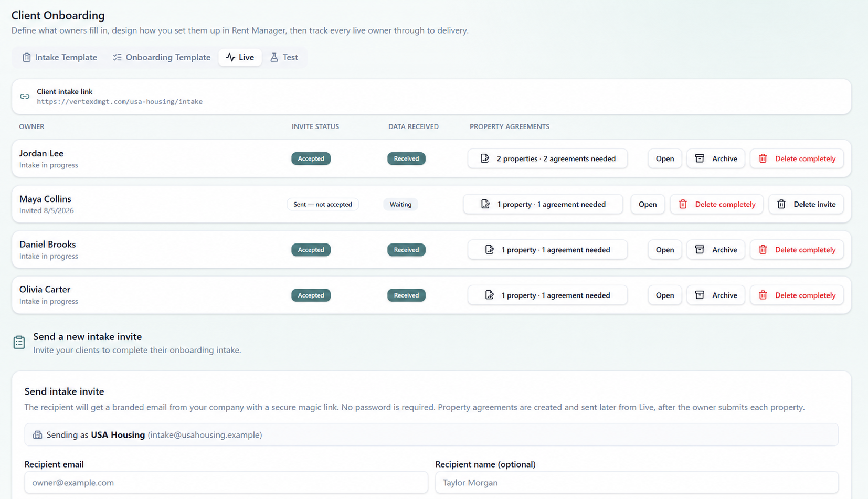Click the document icon in Jordan Lee's agreements

pyautogui.click(x=485, y=158)
